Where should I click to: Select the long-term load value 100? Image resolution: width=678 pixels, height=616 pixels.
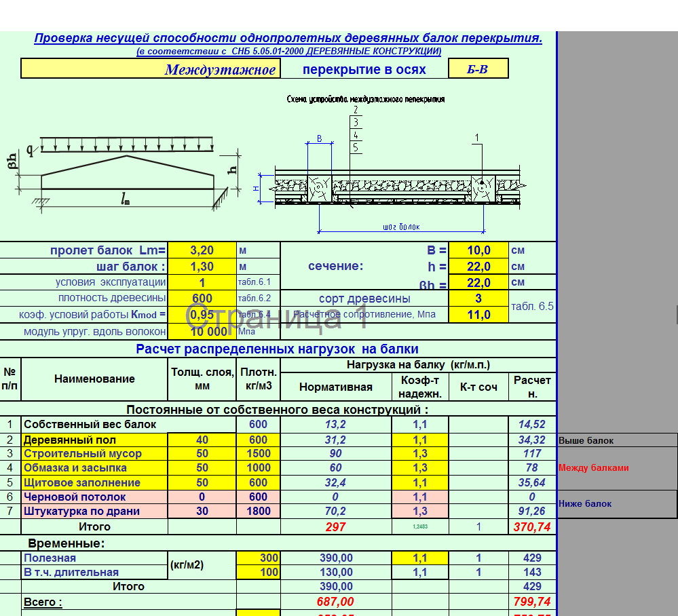[x=258, y=572]
